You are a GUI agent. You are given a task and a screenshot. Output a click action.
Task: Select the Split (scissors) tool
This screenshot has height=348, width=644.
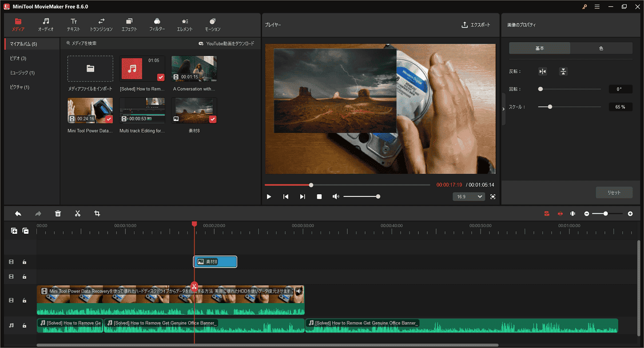(78, 213)
